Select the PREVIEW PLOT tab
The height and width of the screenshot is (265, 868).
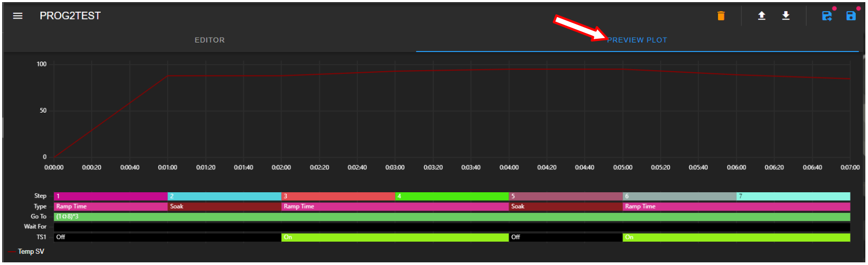(x=637, y=40)
